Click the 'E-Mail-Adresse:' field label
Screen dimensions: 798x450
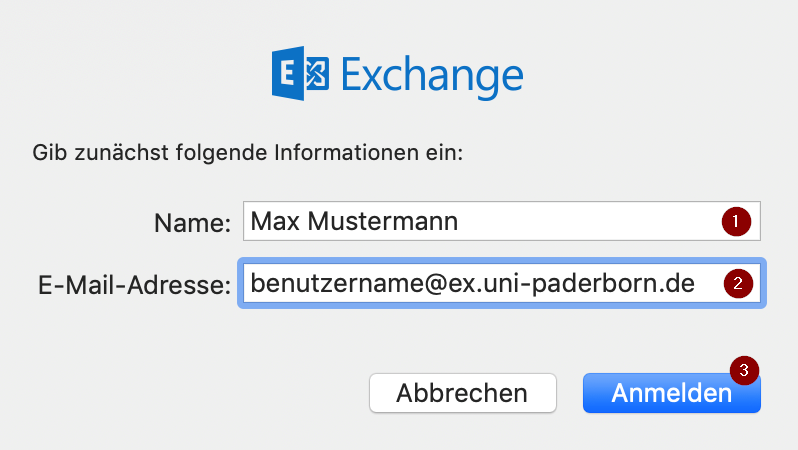click(130, 286)
